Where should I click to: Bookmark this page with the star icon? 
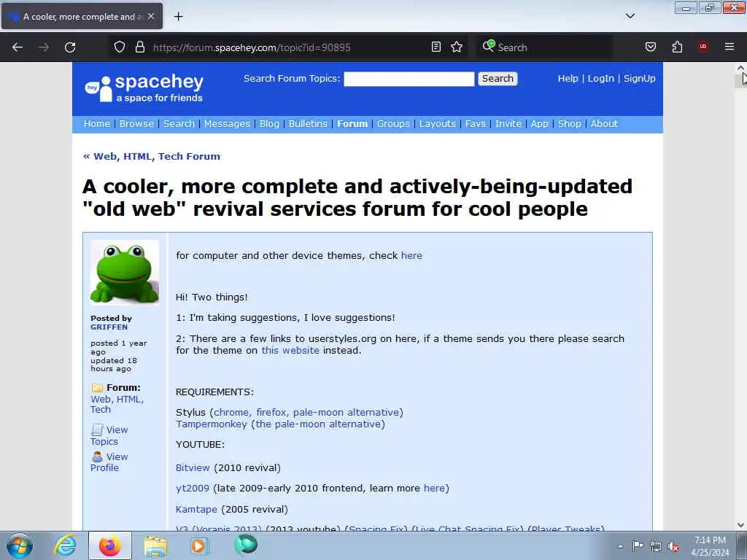tap(457, 47)
